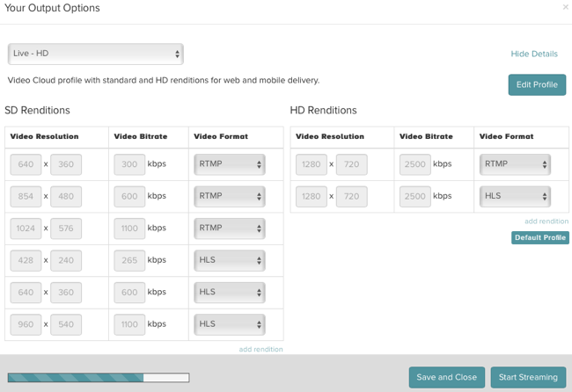Click the Save and Close button
572x392 pixels.
coord(447,377)
